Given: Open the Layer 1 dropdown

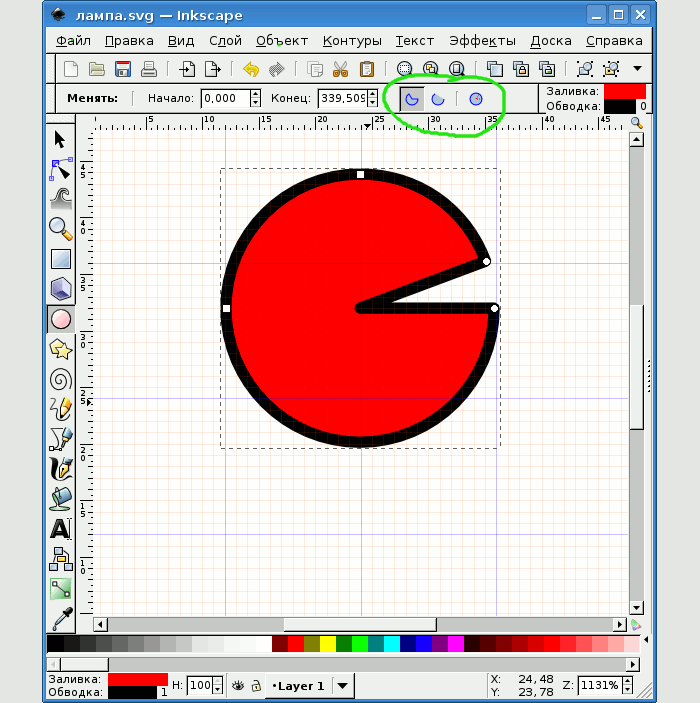Looking at the screenshot, I should click(343, 686).
